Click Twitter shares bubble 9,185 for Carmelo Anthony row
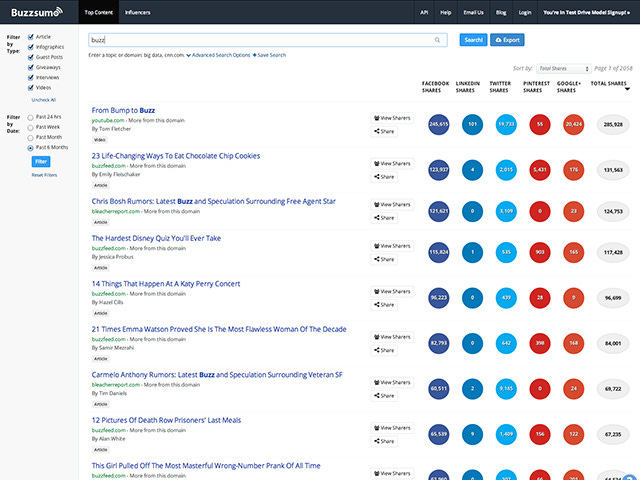The height and width of the screenshot is (480, 640). tap(506, 389)
